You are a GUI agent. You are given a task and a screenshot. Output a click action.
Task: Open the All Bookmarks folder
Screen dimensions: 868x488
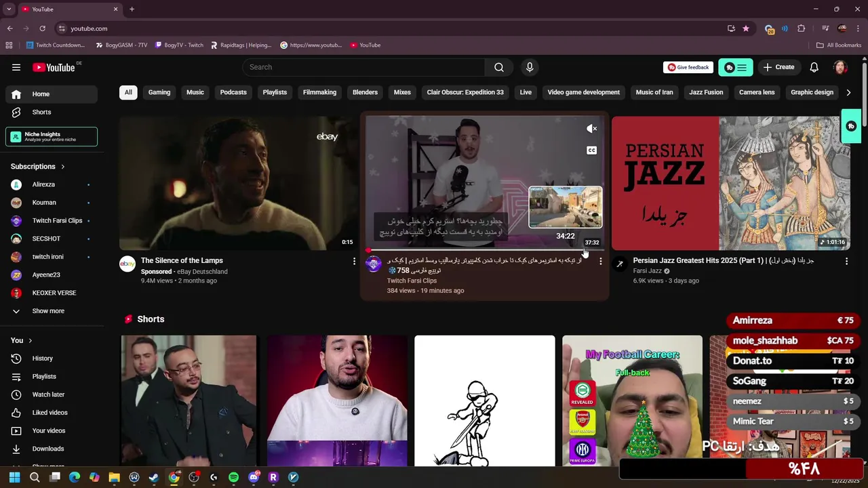pyautogui.click(x=839, y=45)
